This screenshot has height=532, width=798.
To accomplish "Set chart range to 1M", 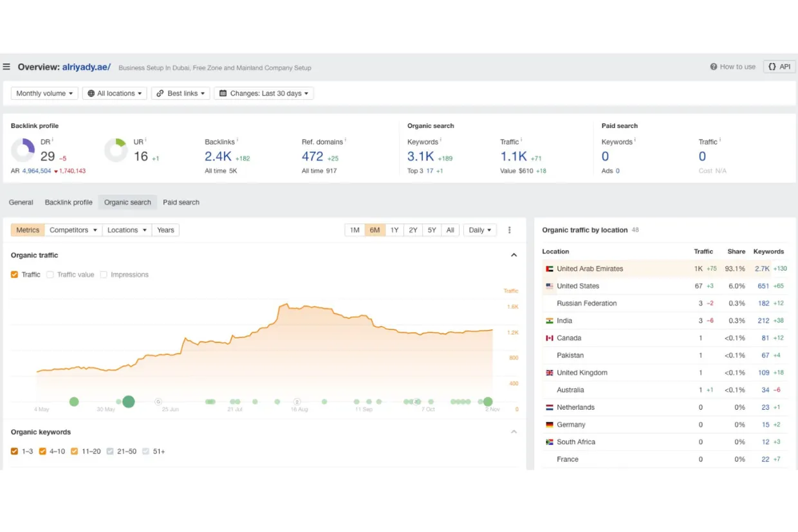I will click(355, 230).
